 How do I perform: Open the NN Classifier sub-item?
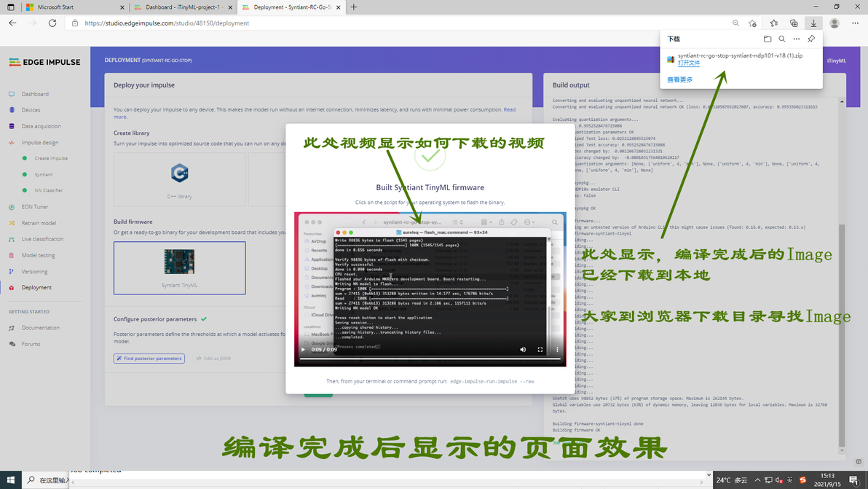click(x=49, y=190)
